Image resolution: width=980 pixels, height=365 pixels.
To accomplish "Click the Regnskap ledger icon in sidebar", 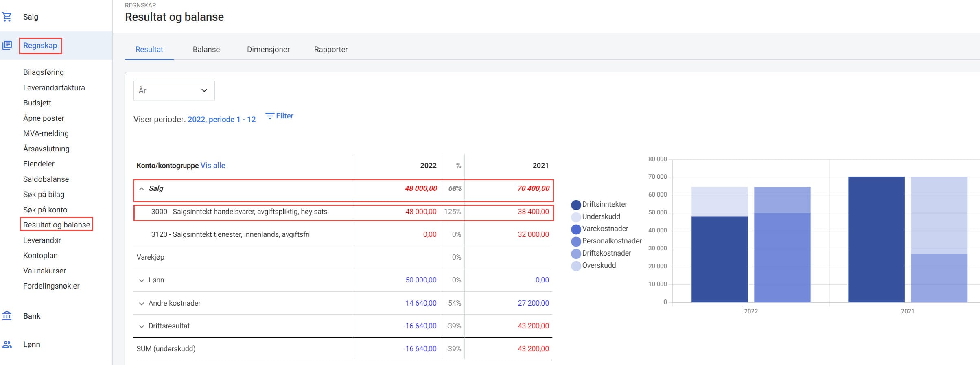I will point(7,45).
